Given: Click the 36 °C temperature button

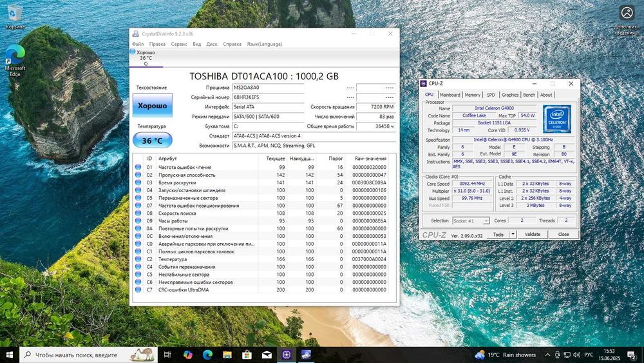Looking at the screenshot, I should coord(153,141).
